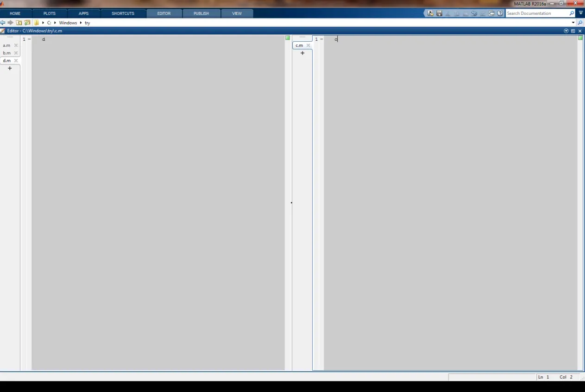This screenshot has width=585, height=392.
Task: Select the b.m file tab
Action: [7, 53]
